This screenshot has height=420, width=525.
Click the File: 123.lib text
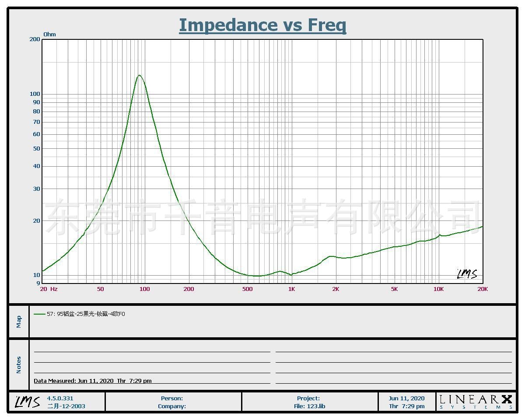pos(309,406)
